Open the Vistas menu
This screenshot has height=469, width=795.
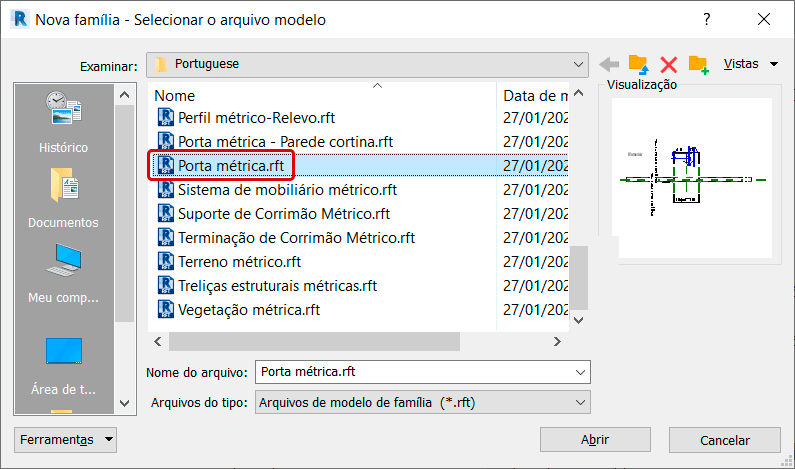[x=750, y=64]
